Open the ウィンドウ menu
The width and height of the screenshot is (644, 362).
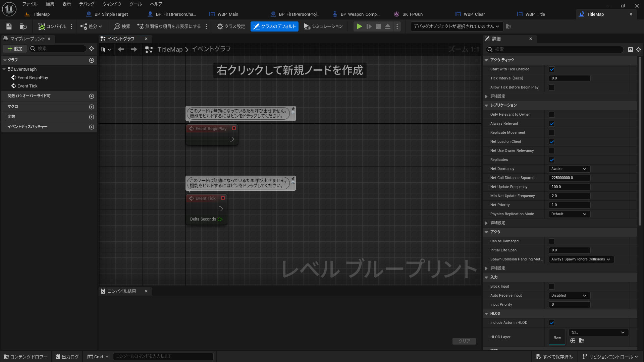coord(112,4)
